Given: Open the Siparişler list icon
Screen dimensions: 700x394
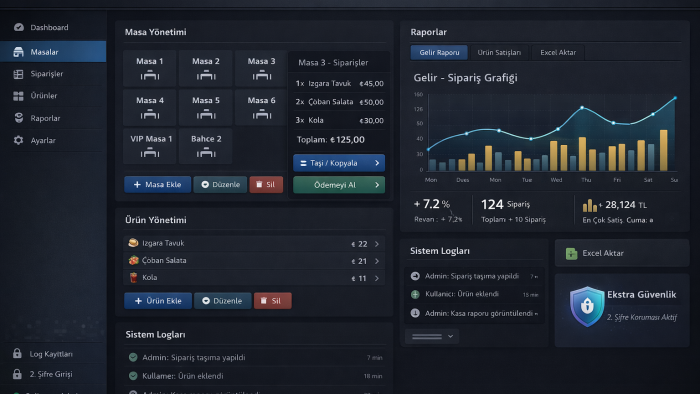Looking at the screenshot, I should coord(18,74).
